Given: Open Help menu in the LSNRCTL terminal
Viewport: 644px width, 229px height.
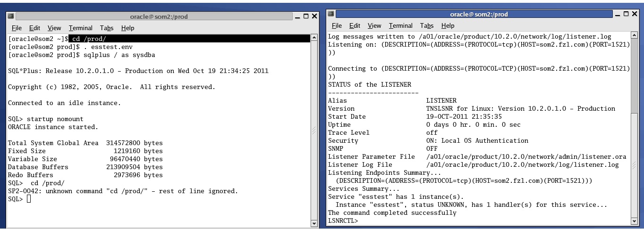Looking at the screenshot, I should [x=448, y=26].
